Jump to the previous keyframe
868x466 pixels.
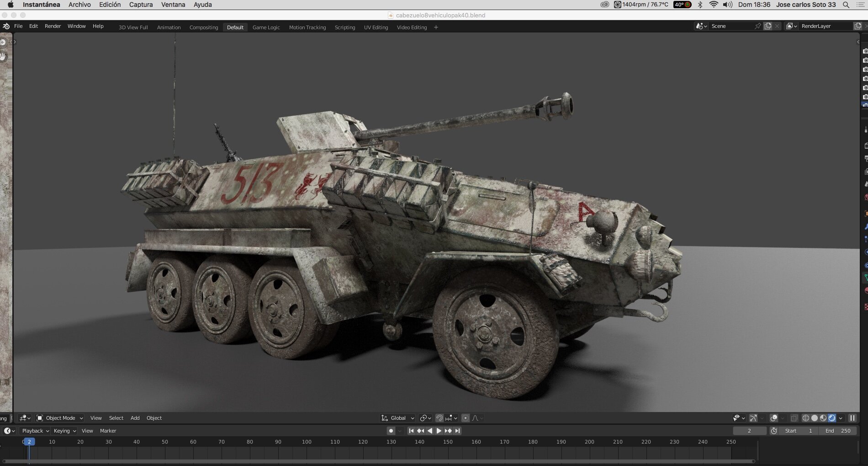420,431
